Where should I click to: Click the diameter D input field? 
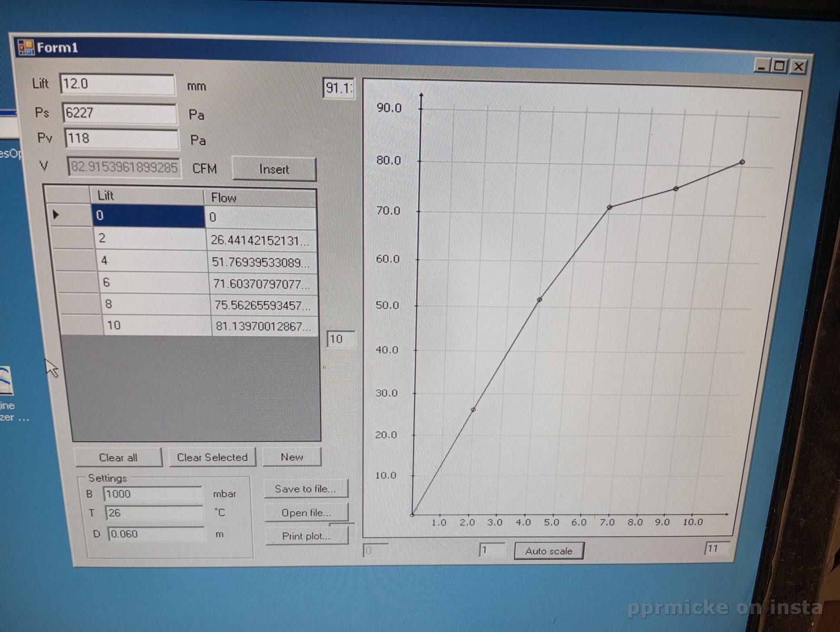pos(155,534)
